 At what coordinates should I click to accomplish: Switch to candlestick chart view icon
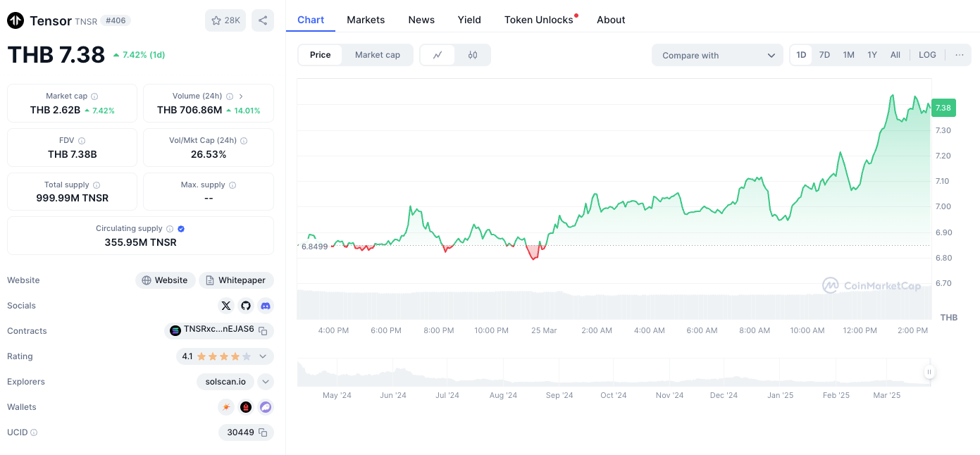473,55
